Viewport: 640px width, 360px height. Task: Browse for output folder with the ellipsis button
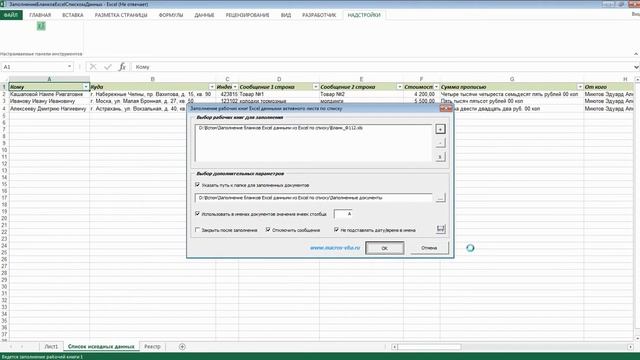coord(440,198)
